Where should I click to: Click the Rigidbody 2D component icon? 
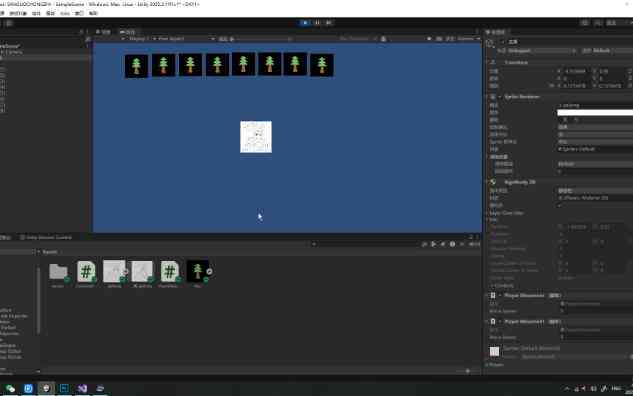coord(493,182)
